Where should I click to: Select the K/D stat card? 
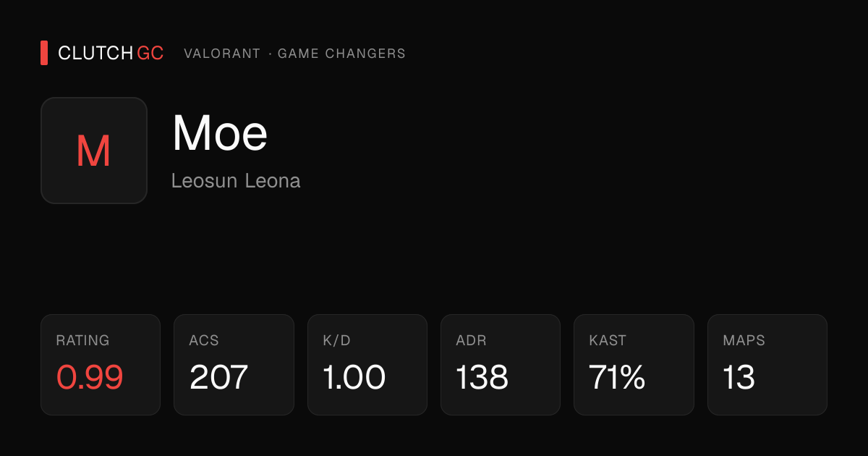coord(367,365)
